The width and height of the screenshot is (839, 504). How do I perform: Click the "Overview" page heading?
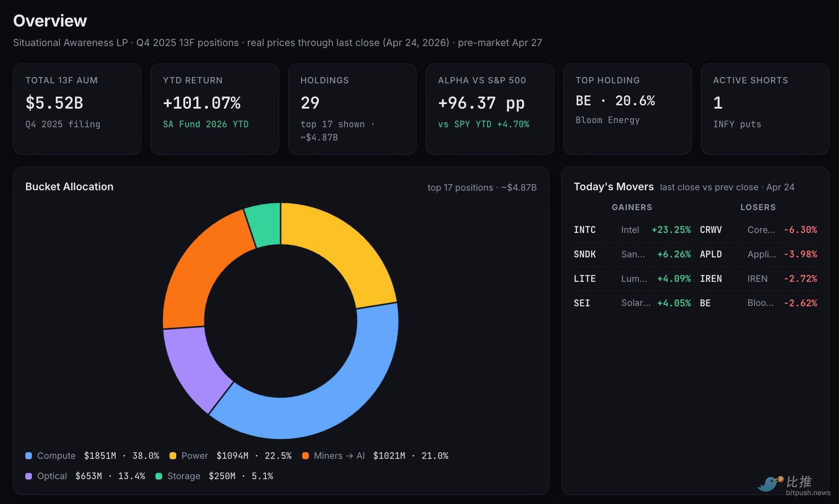coord(50,21)
